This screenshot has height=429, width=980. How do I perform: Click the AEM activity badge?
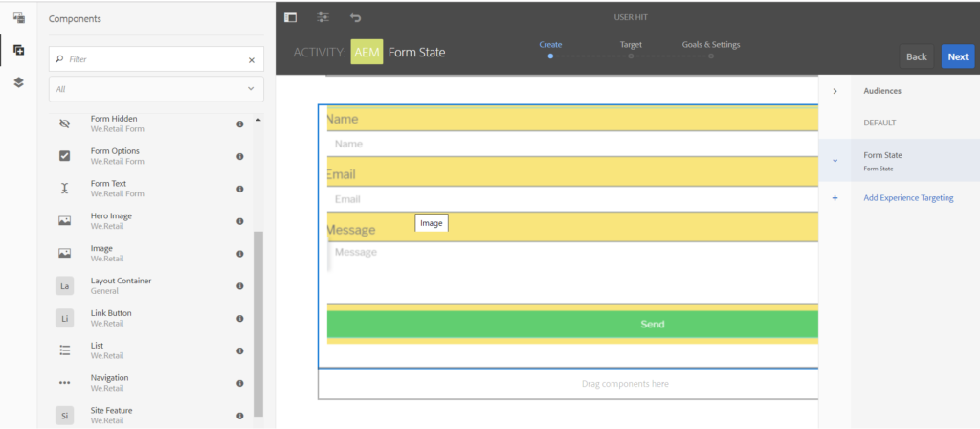click(x=367, y=53)
